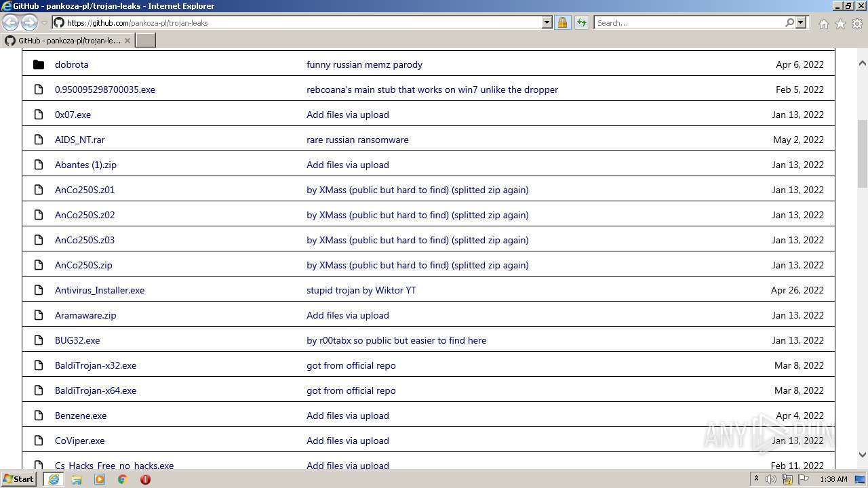
Task: Open recent pages dropdown next to Forward
Action: pos(44,23)
